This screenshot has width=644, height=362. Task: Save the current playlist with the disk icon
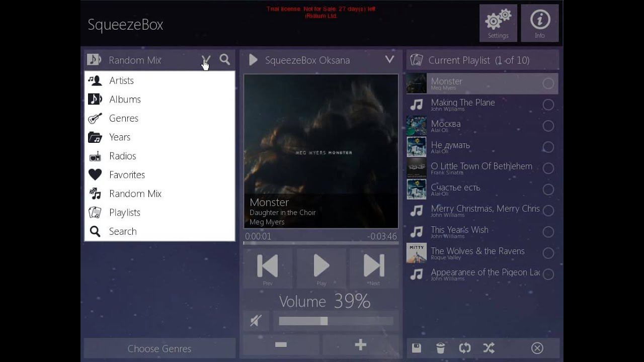point(417,348)
